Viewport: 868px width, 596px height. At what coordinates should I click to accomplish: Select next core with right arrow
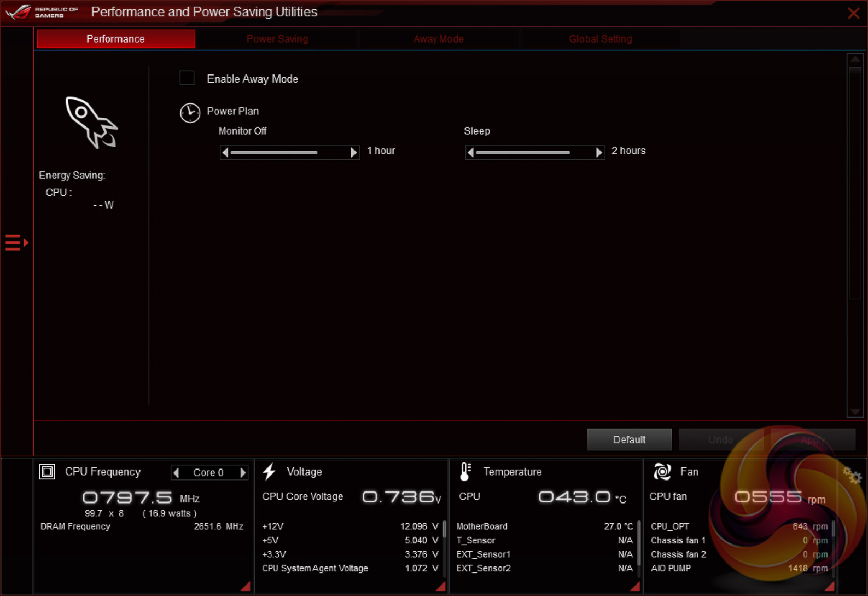click(243, 472)
